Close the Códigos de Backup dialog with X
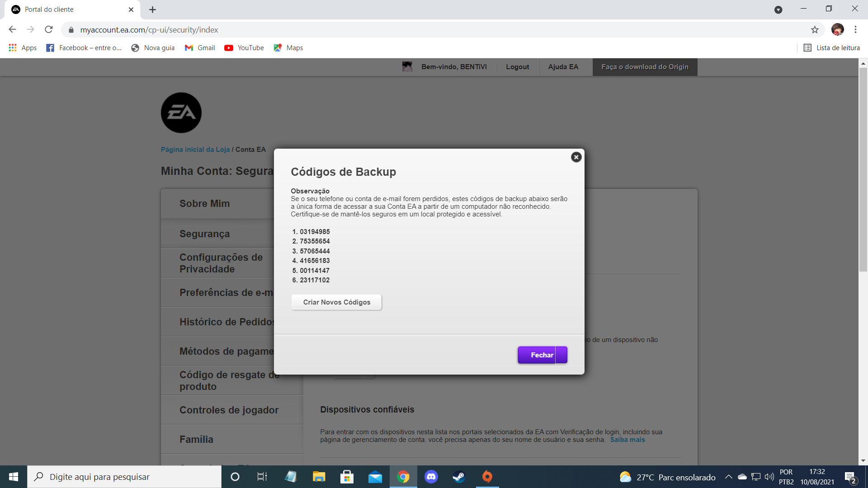This screenshot has width=868, height=488. coord(576,157)
